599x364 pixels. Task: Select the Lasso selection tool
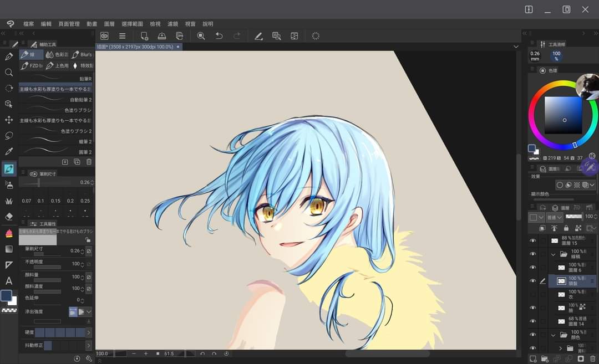pyautogui.click(x=9, y=135)
